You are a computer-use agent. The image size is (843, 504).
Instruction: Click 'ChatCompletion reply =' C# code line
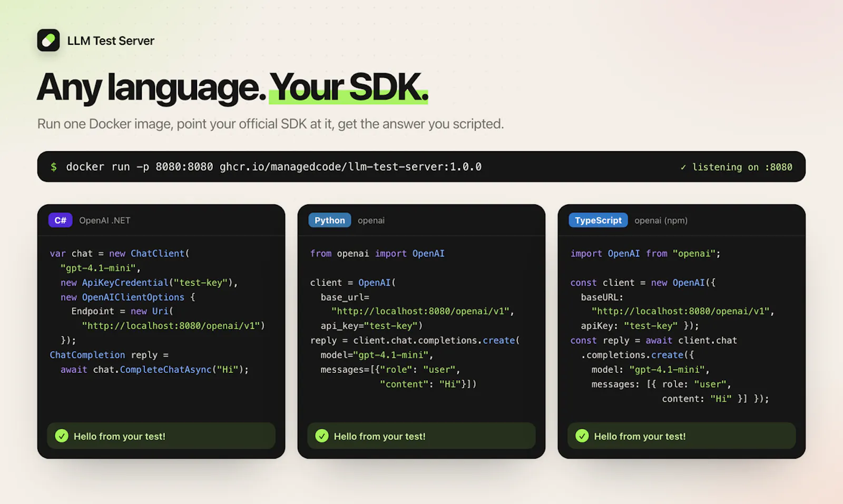tap(109, 355)
